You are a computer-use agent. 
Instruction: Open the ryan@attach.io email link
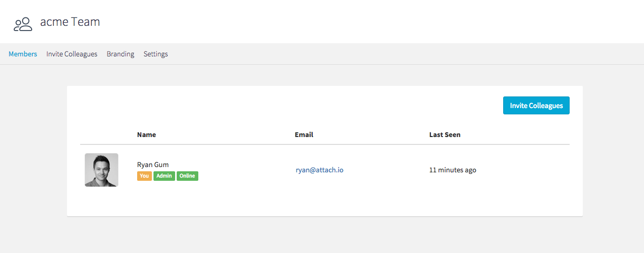(x=320, y=170)
